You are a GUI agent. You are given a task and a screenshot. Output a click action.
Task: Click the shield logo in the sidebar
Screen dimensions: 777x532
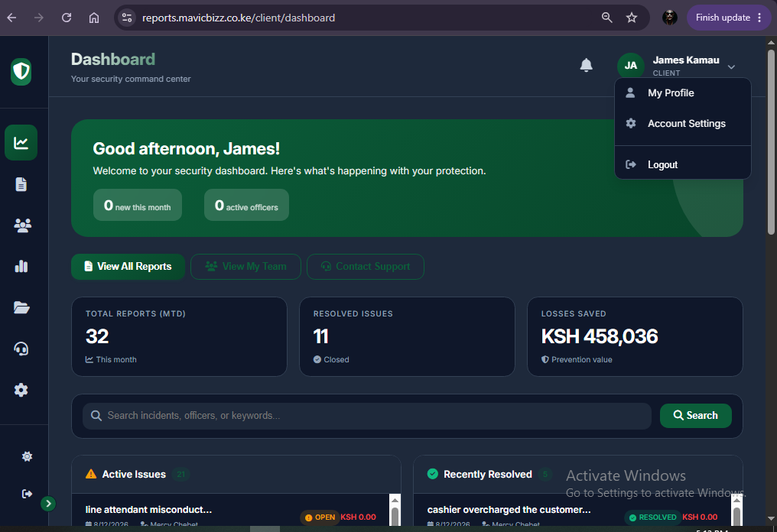click(x=21, y=72)
